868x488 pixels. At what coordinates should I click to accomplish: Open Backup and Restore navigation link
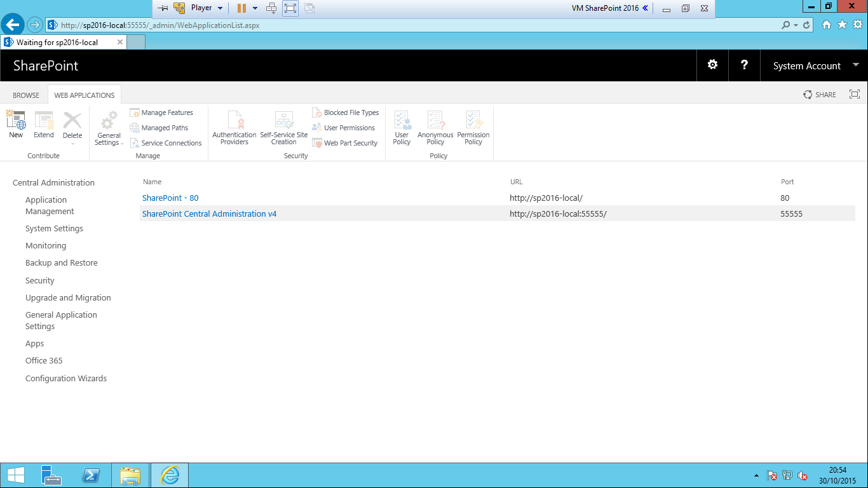point(62,262)
